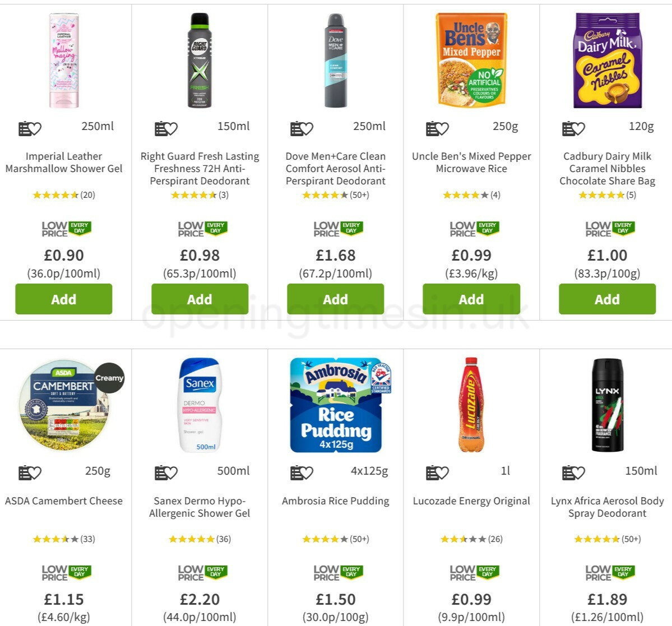Toggle the favourite heart for Ambrosia Rice Pudding
The height and width of the screenshot is (626, 672).
307,472
